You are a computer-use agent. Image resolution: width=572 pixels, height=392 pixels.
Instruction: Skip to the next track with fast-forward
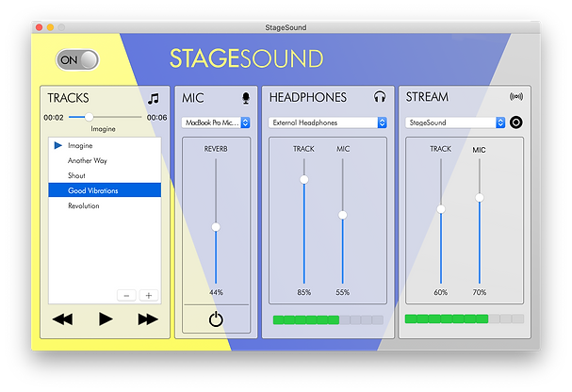point(148,319)
